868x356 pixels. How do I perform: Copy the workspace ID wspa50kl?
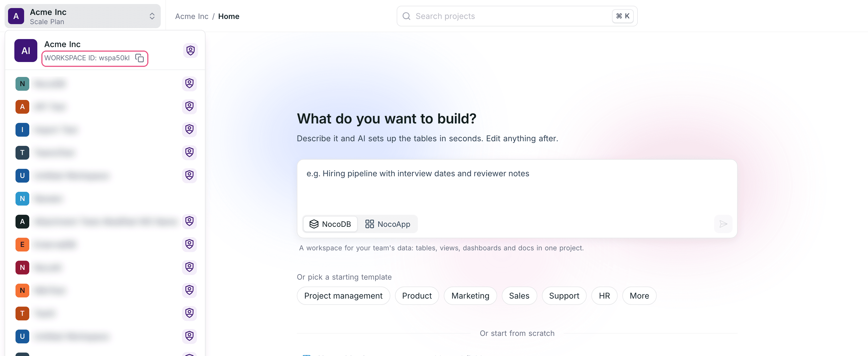pos(139,58)
